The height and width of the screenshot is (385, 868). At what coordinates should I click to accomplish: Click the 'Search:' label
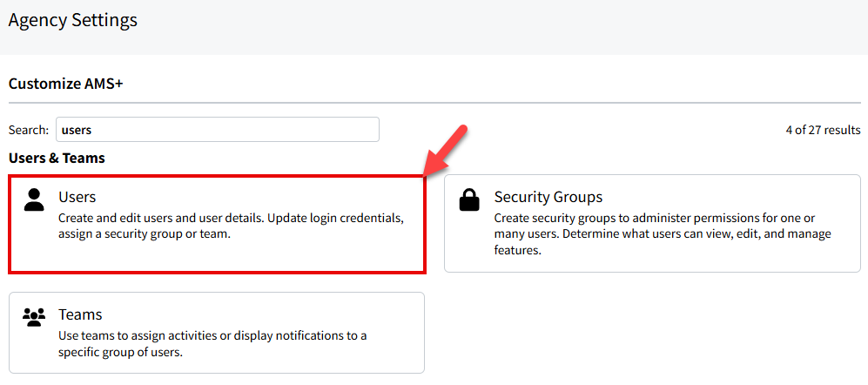(29, 130)
